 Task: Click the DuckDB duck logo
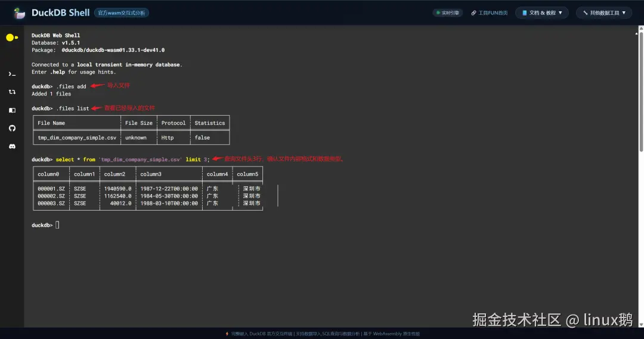[19, 13]
